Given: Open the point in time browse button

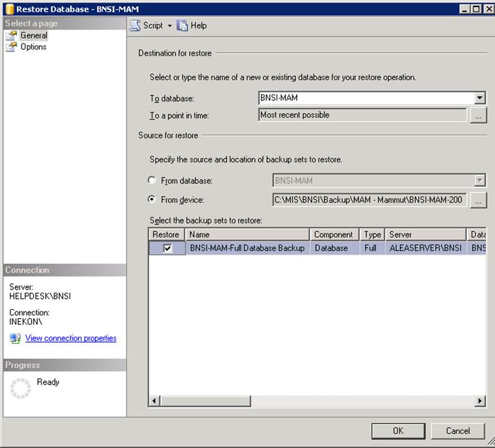Looking at the screenshot, I should [x=478, y=115].
